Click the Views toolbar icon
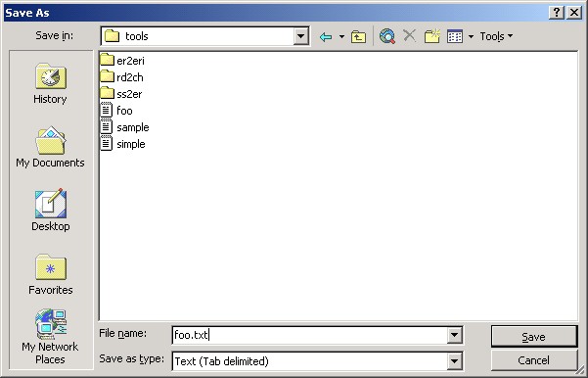 point(455,36)
